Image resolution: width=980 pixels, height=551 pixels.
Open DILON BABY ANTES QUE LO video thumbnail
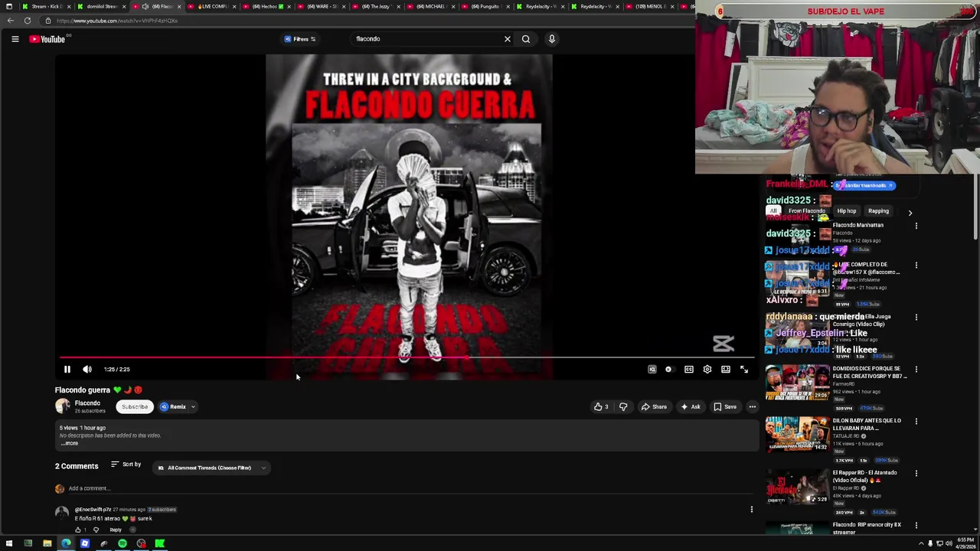(797, 435)
